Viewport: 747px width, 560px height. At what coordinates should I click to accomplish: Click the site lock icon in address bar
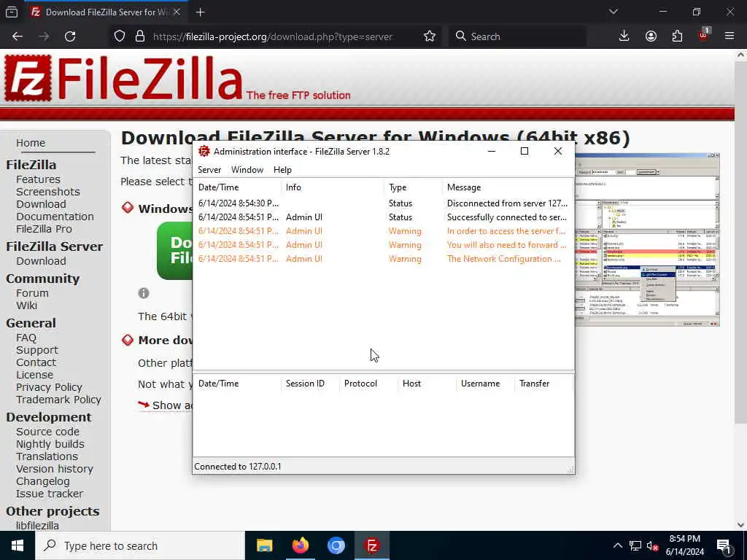(x=140, y=36)
